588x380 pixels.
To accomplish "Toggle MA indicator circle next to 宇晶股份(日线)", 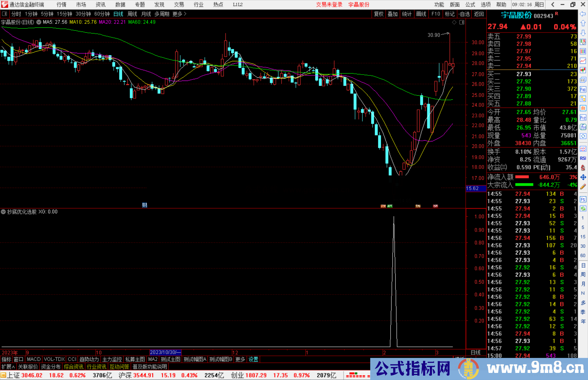I will [39, 22].
